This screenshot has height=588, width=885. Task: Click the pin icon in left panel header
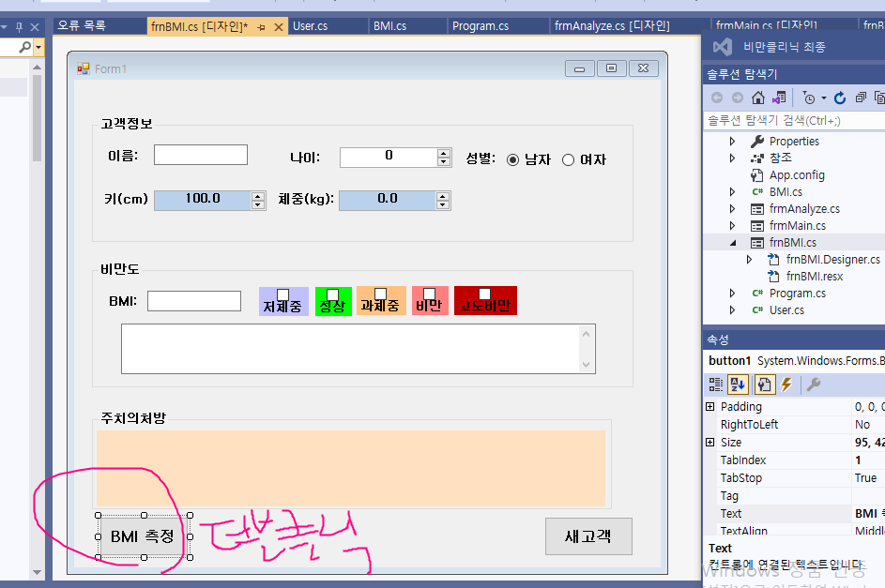coord(19,26)
